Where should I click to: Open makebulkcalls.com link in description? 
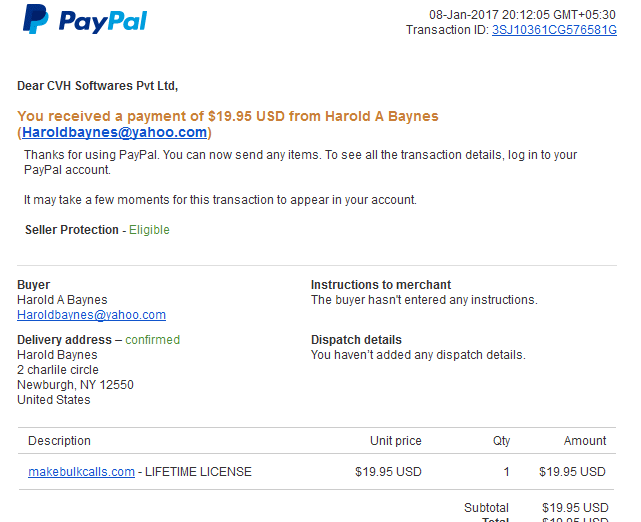[81, 472]
